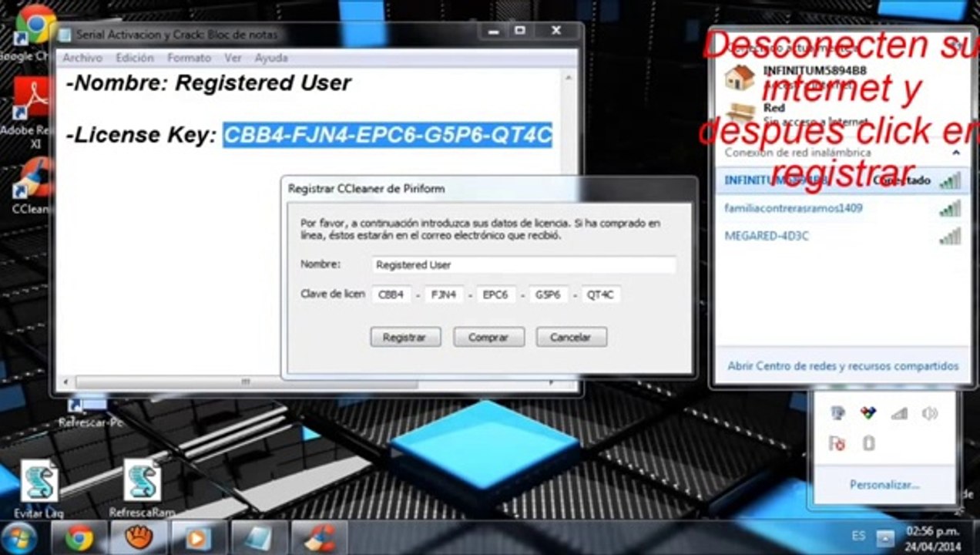
Task: Open Abrir Centro de redes y recursos compartidos
Action: pos(843,366)
